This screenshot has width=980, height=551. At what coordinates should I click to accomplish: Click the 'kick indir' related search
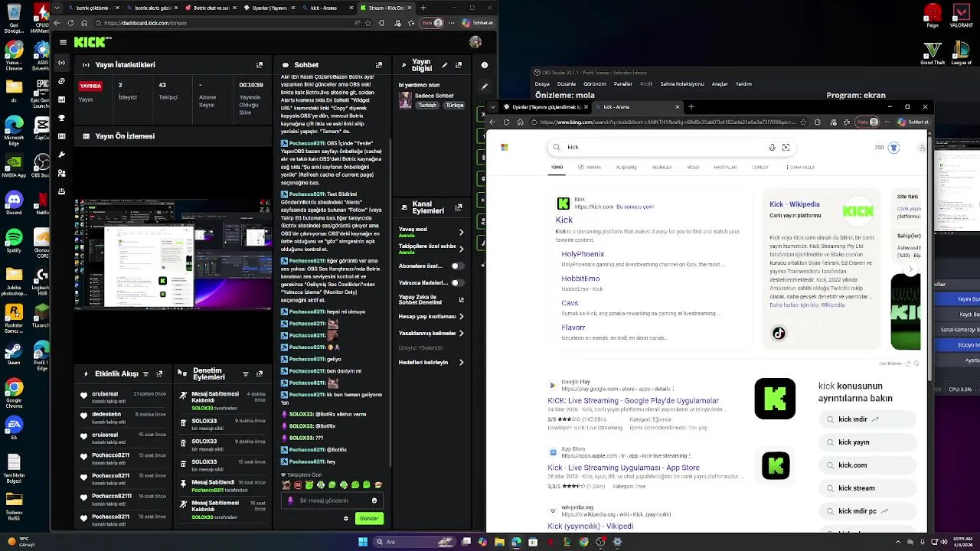[x=867, y=419]
